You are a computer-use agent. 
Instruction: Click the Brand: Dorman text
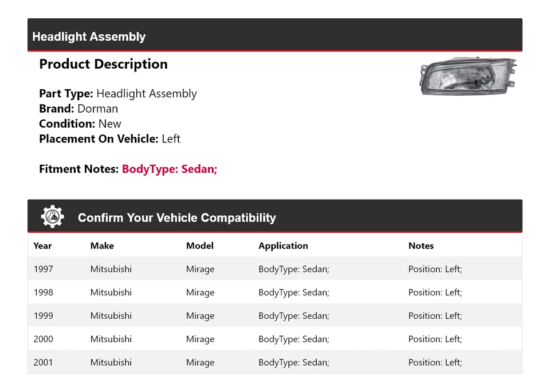pos(78,109)
